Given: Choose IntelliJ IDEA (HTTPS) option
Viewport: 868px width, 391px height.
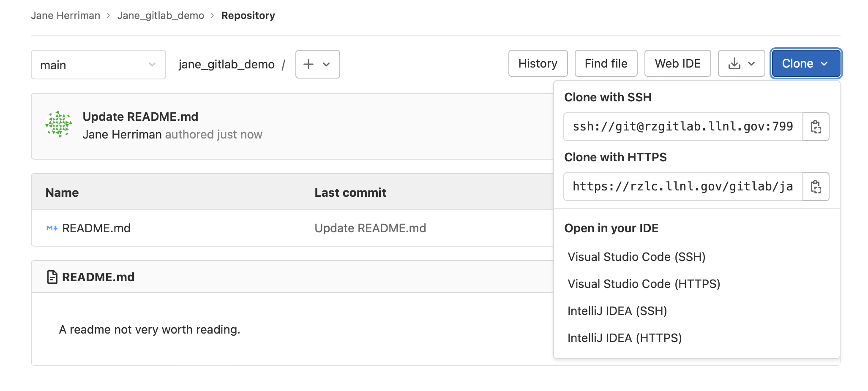Looking at the screenshot, I should click(625, 338).
